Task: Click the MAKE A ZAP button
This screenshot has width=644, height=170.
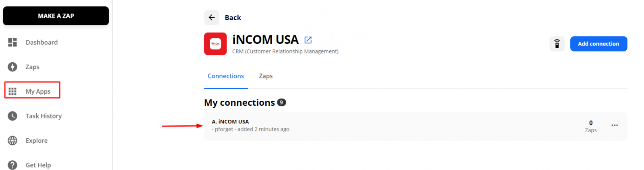Action: [56, 16]
